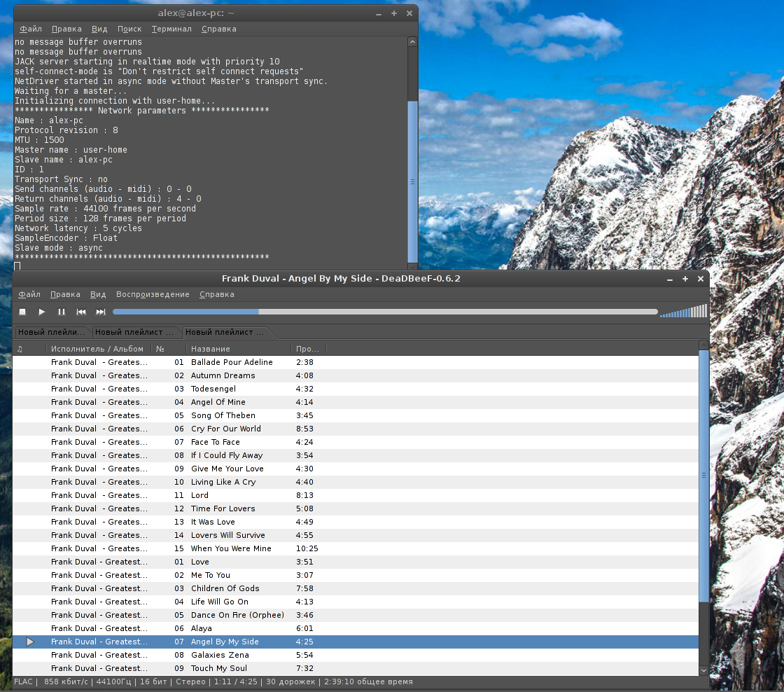Switch to the first Новый плейлист tab
This screenshot has height=692, width=784.
[x=51, y=332]
